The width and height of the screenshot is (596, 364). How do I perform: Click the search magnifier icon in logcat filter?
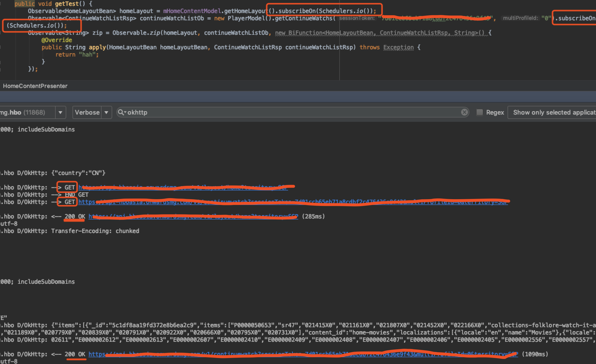pyautogui.click(x=121, y=112)
